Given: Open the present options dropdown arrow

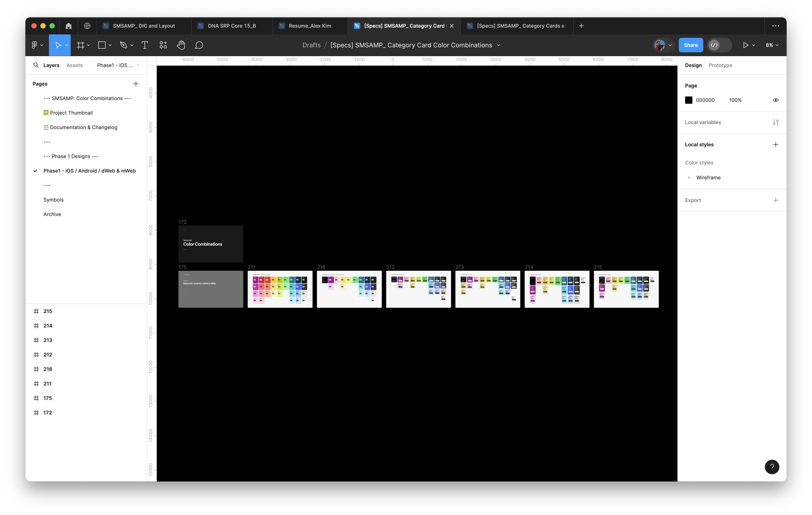Looking at the screenshot, I should click(753, 45).
